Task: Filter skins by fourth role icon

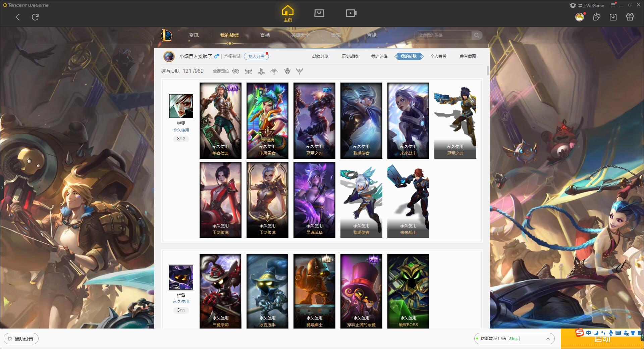Action: tap(274, 71)
